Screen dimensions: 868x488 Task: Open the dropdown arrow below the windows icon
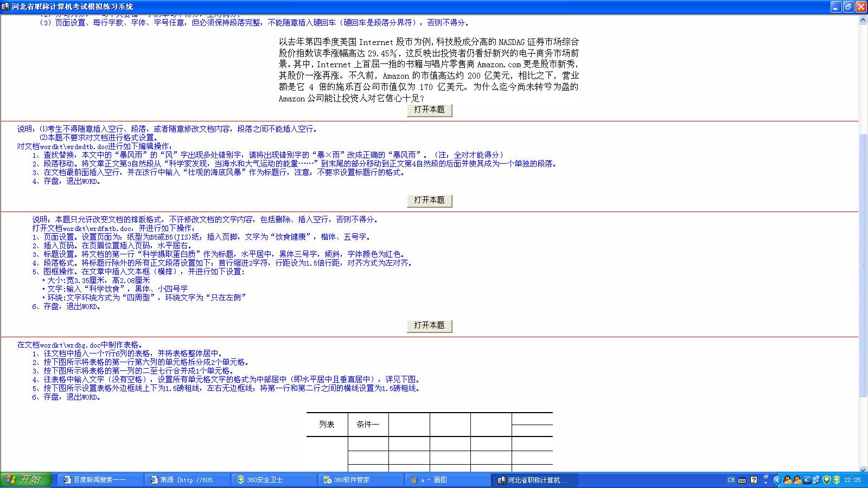767,483
